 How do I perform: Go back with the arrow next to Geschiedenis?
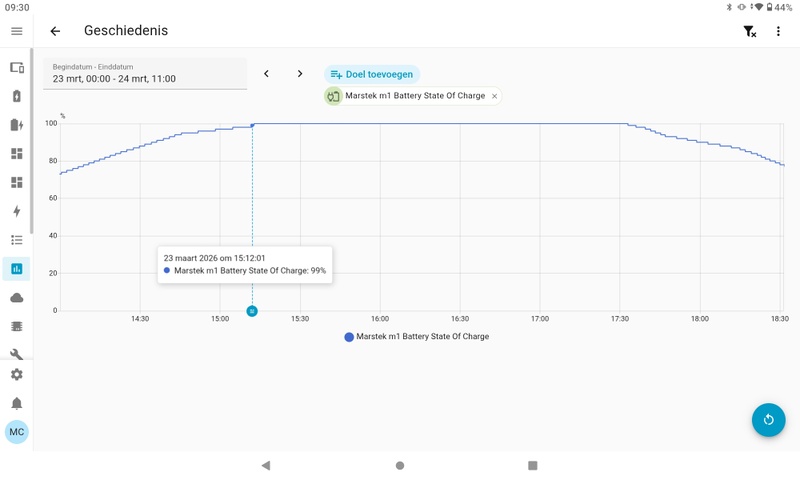pos(55,31)
